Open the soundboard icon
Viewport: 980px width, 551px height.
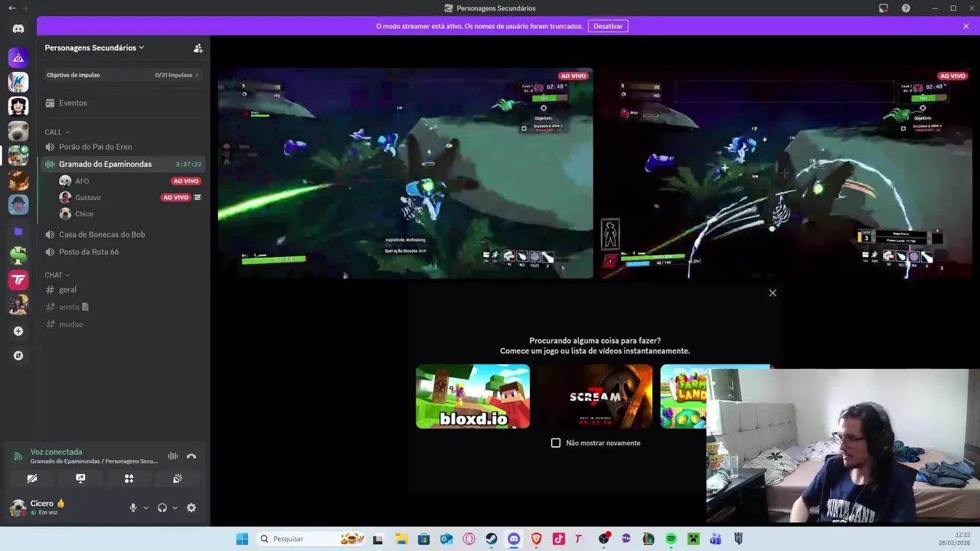(x=178, y=478)
